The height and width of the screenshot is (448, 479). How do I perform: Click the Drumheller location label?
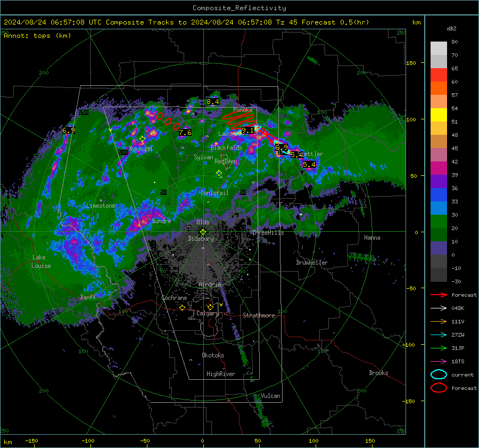312,263
